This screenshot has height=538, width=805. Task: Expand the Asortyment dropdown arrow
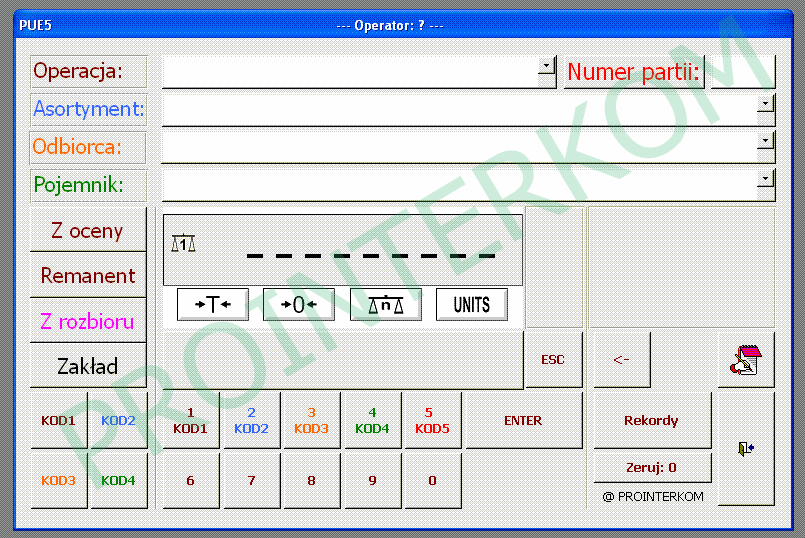coord(766,103)
